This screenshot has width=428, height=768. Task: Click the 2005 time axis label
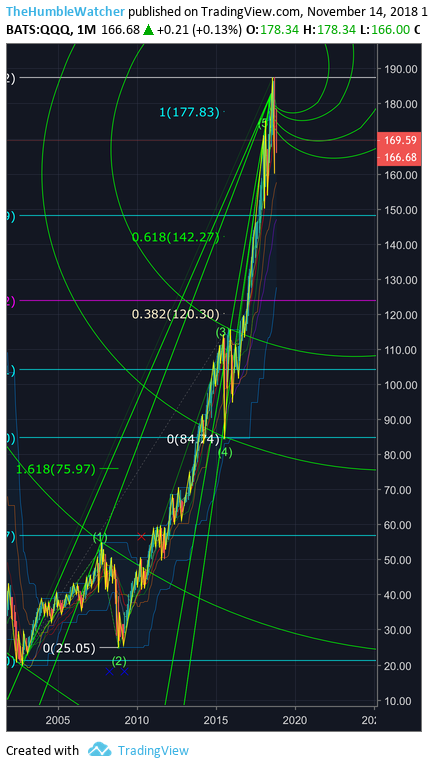[58, 720]
